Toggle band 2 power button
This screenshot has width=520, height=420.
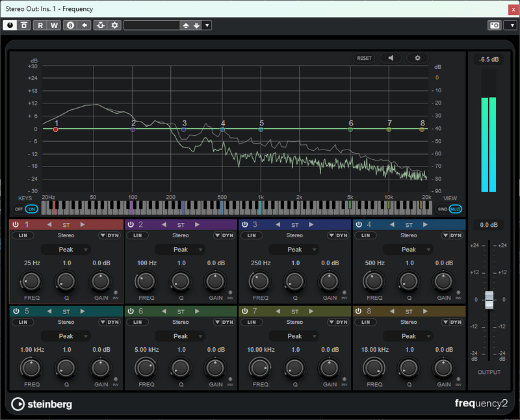click(x=131, y=224)
